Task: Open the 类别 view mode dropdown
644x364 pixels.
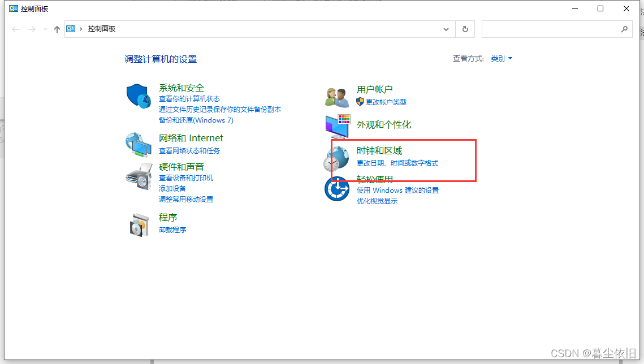Action: coord(502,59)
